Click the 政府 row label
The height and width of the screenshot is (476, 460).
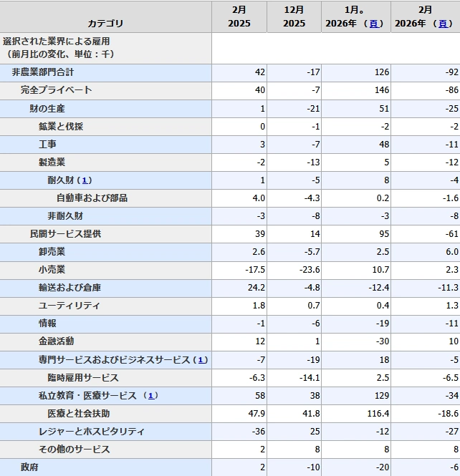click(29, 467)
